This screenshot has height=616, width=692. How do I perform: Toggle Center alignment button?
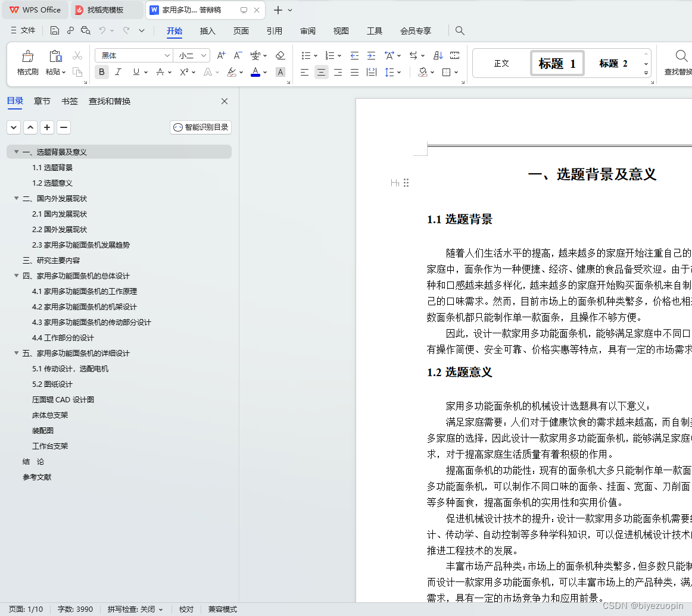pos(322,73)
